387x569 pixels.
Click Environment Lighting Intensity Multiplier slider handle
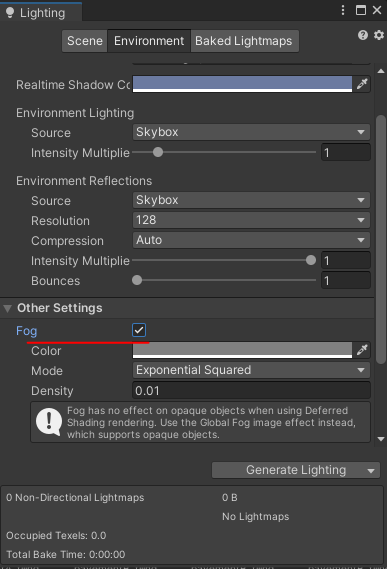coord(158,152)
